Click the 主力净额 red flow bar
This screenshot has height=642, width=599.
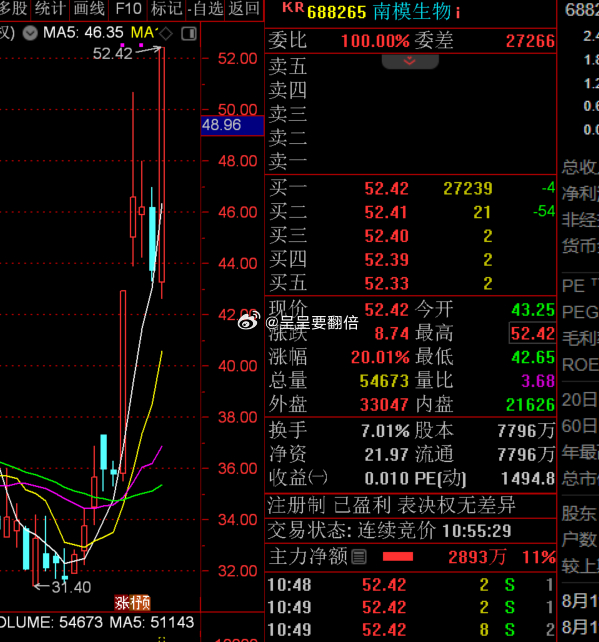coord(398,557)
